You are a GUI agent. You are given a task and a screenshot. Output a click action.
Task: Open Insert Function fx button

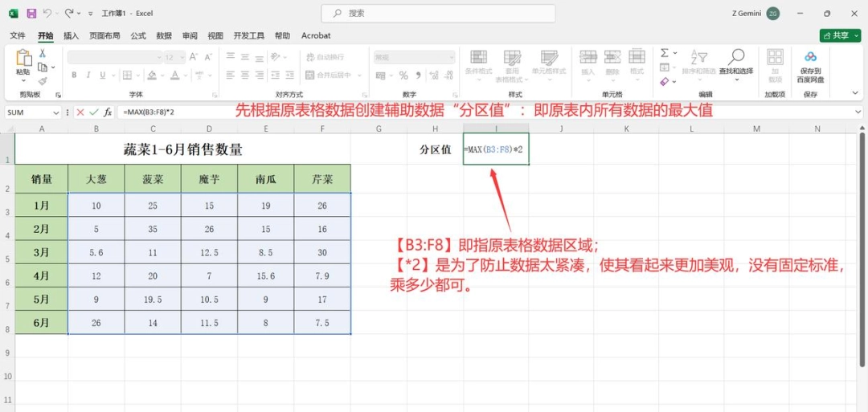(x=108, y=112)
